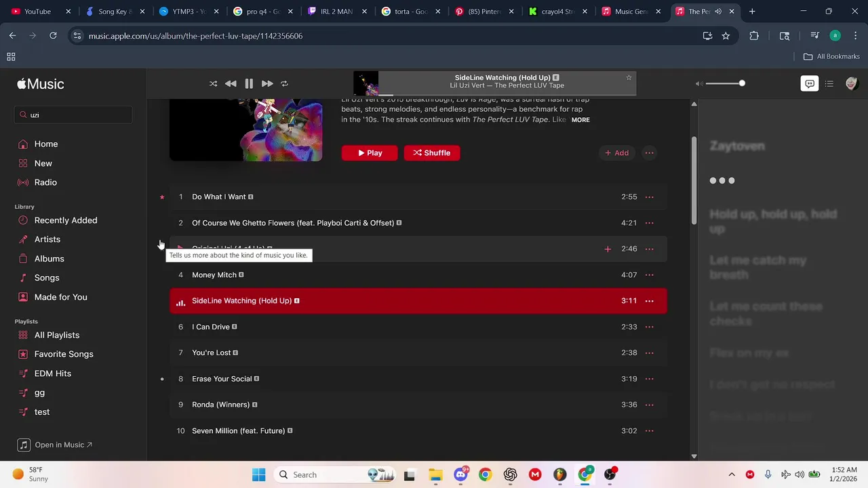Click the Apple Music logo
868x488 pixels.
tap(41, 84)
